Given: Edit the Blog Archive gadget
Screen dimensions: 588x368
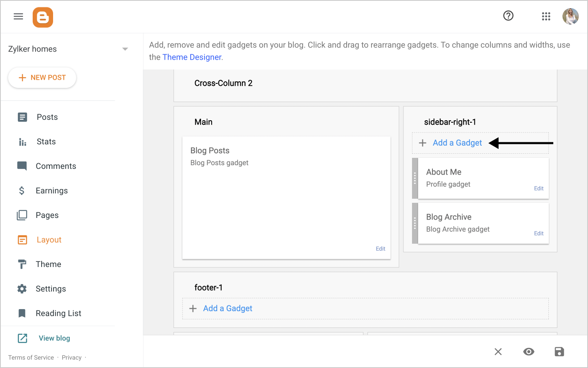Looking at the screenshot, I should pyautogui.click(x=539, y=233).
